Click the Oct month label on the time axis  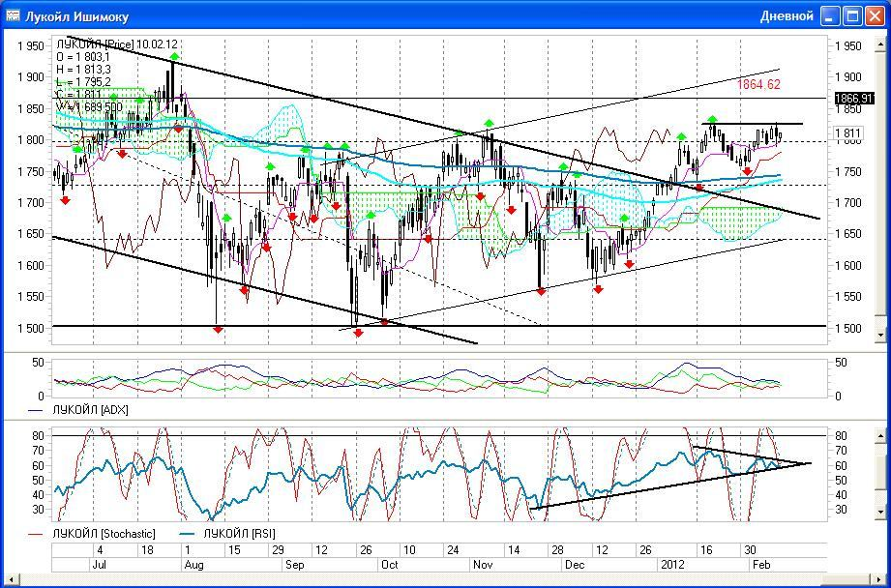390,565
